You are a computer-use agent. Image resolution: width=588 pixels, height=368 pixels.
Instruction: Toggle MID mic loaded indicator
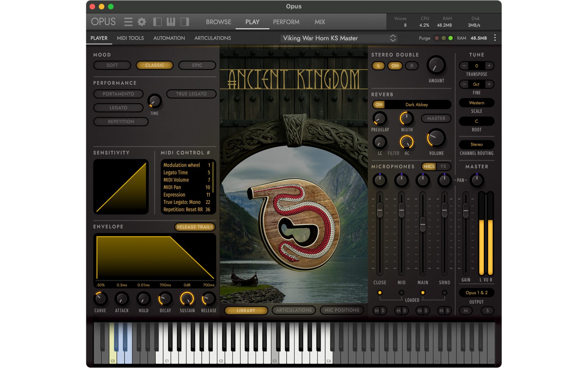[401, 293]
